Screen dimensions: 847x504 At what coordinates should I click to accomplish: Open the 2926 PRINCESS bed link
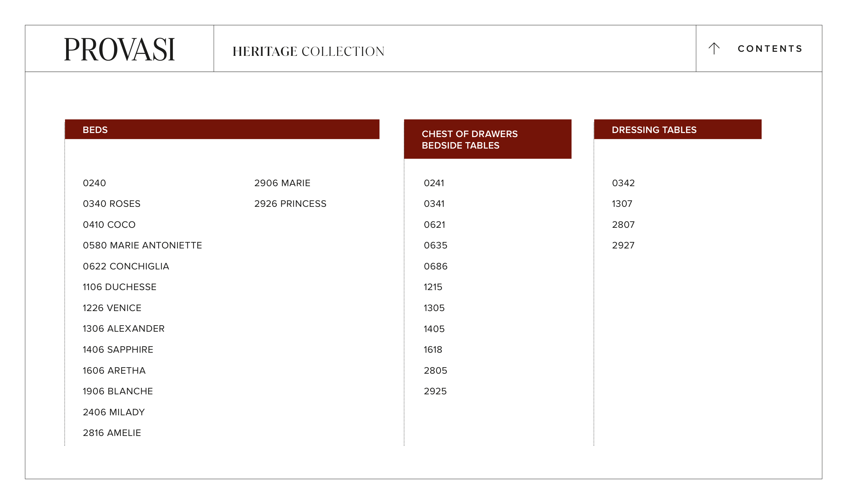[x=290, y=204]
